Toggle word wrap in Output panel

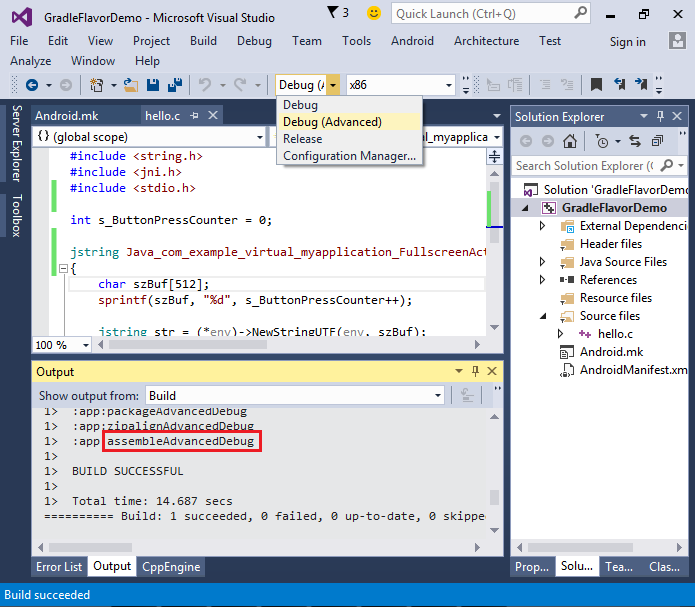(467, 395)
